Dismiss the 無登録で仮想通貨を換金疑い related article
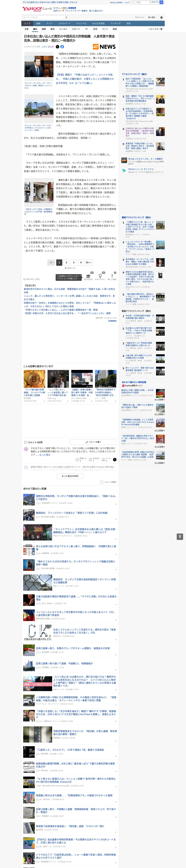Screen dimensions: 186x868 pyautogui.click(x=115, y=832)
